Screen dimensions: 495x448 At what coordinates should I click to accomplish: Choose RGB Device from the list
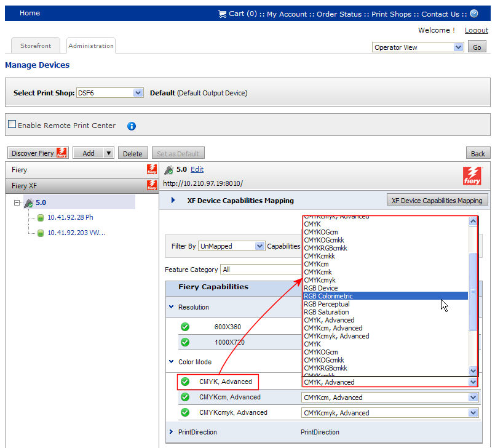tap(386, 288)
